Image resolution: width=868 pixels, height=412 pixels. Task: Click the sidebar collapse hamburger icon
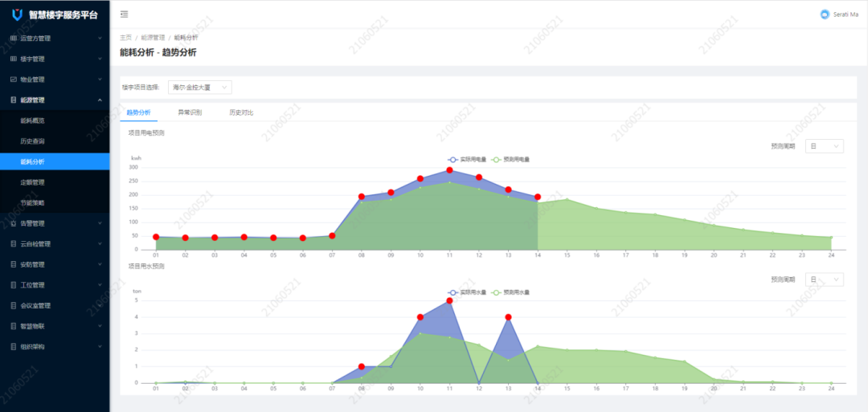[x=123, y=14]
